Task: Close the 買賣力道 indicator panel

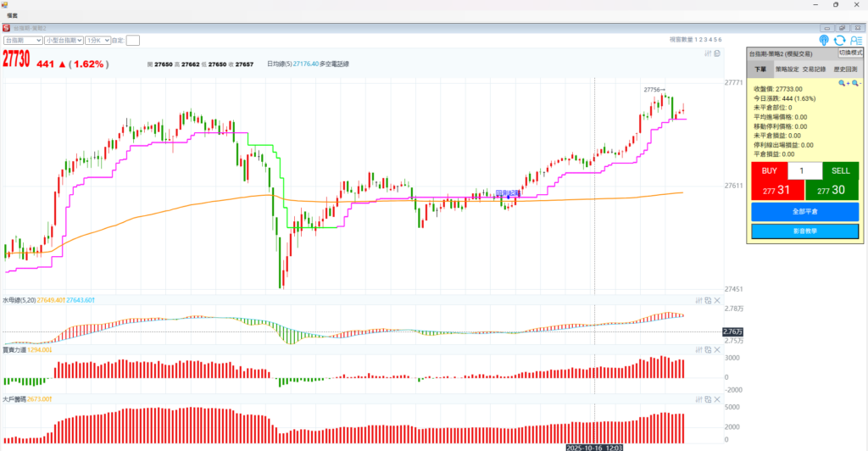Action: point(717,349)
